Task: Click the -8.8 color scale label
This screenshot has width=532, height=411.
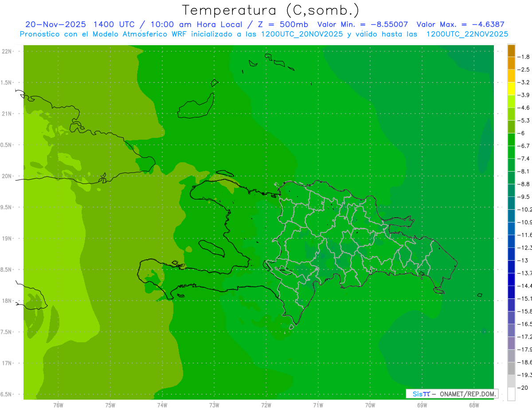Action: tap(524, 184)
